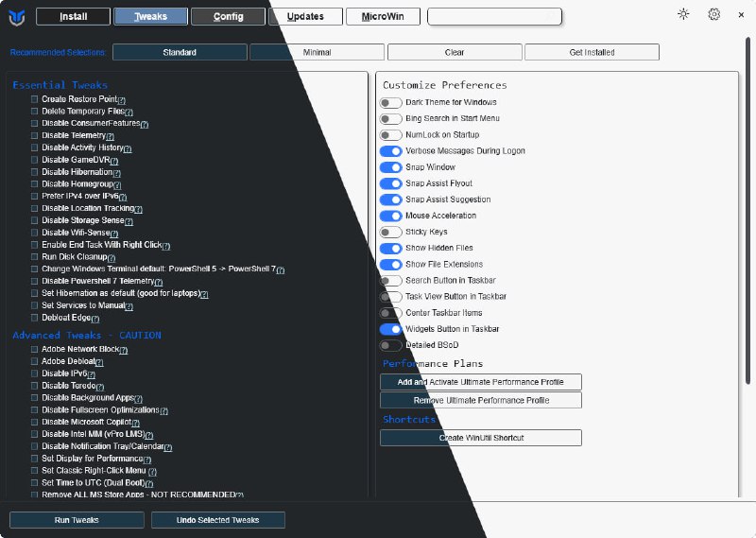Open the MicroWin tab
This screenshot has height=538, width=756.
pyautogui.click(x=383, y=16)
